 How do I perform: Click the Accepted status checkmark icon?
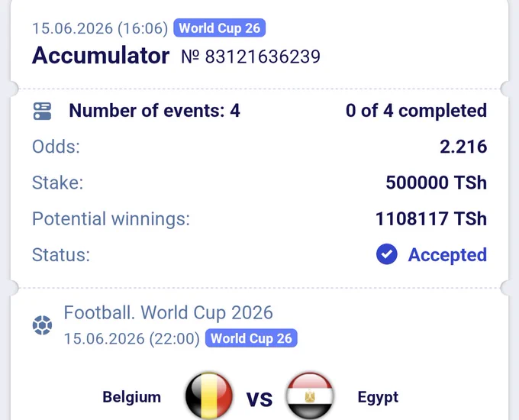point(387,254)
